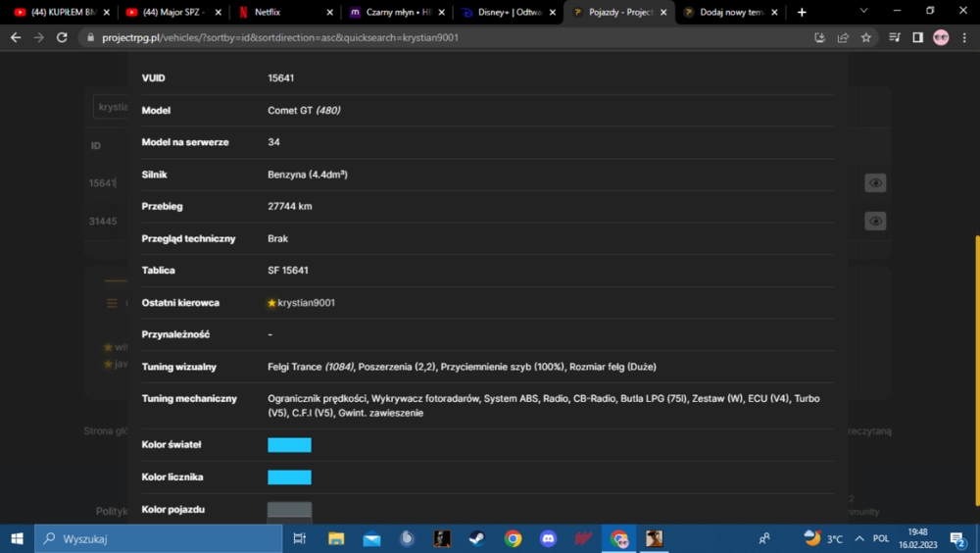The image size is (980, 553).
Task: Go forward with the browser arrow
Action: [x=39, y=37]
